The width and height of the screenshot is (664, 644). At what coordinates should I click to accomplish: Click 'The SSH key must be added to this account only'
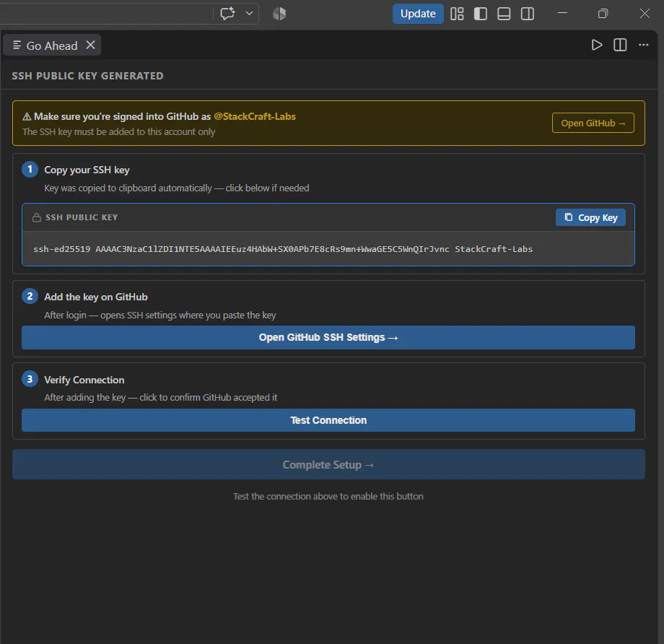click(x=119, y=132)
